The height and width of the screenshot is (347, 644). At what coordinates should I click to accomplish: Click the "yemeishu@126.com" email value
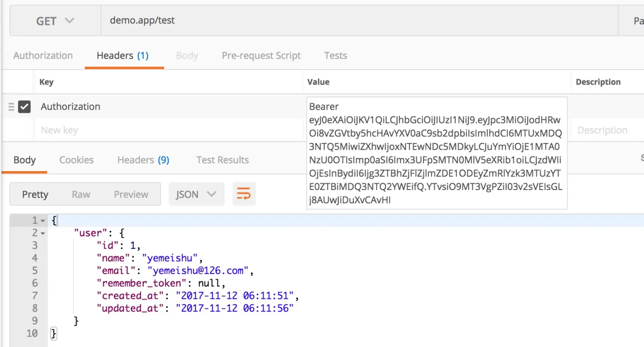pos(198,271)
